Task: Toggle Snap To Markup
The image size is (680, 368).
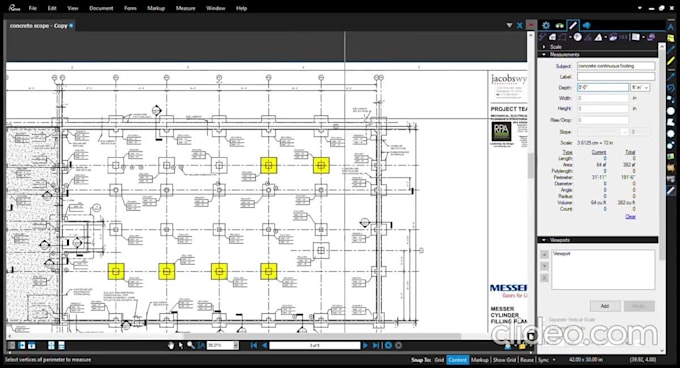Action: pos(480,360)
